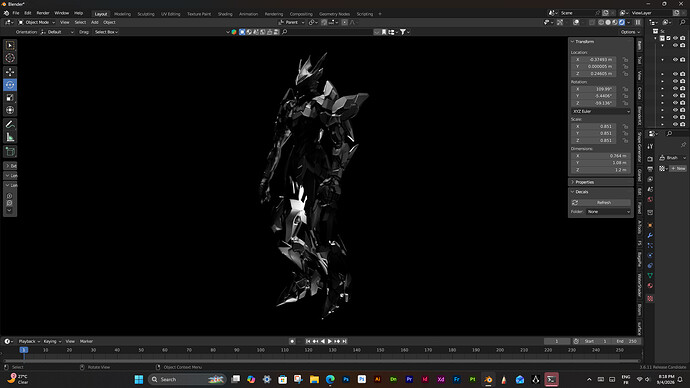Image resolution: width=690 pixels, height=388 pixels.
Task: Open the XYZ Euler rotation mode dropdown
Action: [601, 111]
